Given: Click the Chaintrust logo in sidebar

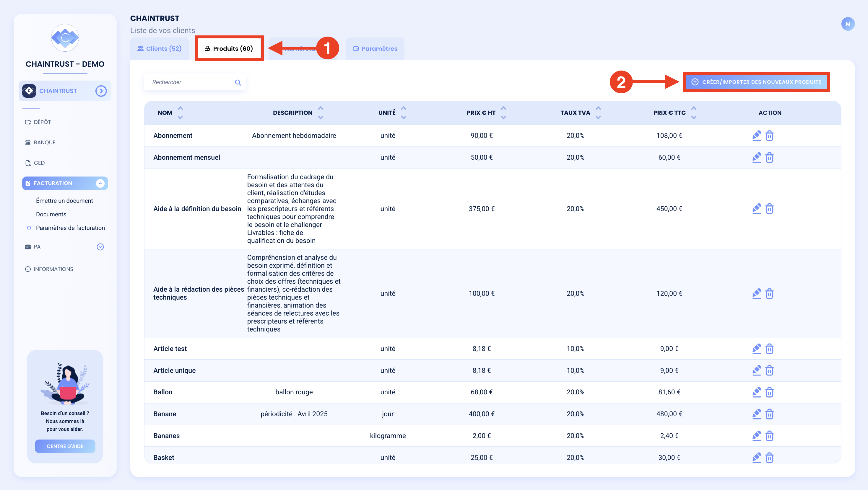Looking at the screenshot, I should 65,38.
